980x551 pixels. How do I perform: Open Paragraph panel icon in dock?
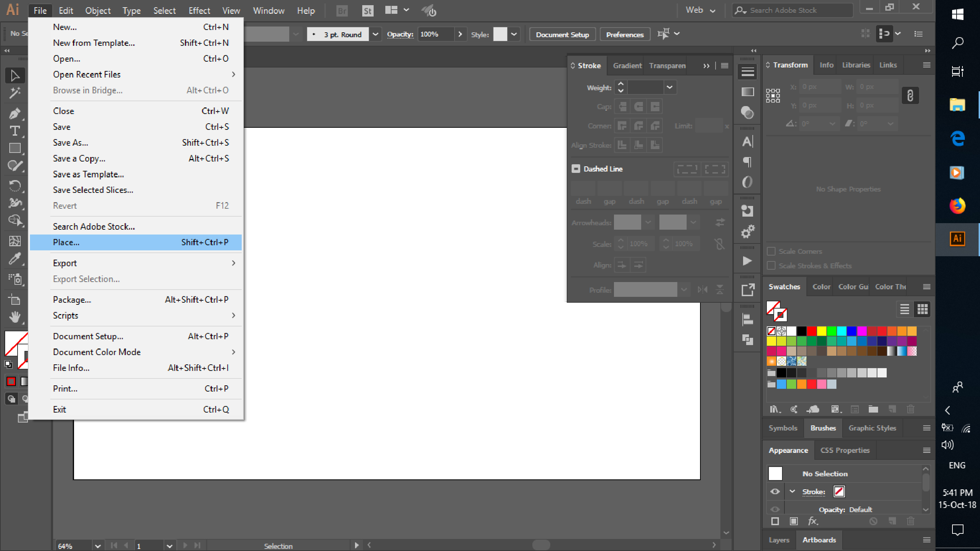(x=747, y=162)
